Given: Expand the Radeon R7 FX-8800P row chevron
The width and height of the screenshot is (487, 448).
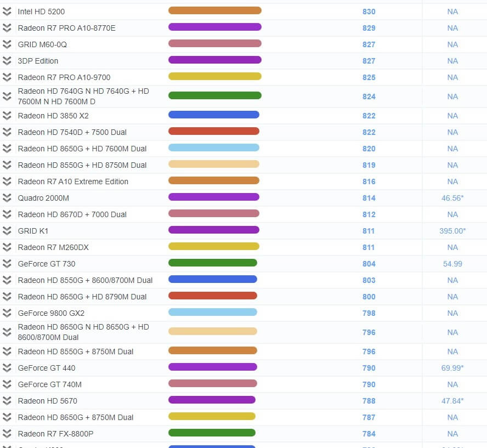Looking at the screenshot, I should pos(7,434).
